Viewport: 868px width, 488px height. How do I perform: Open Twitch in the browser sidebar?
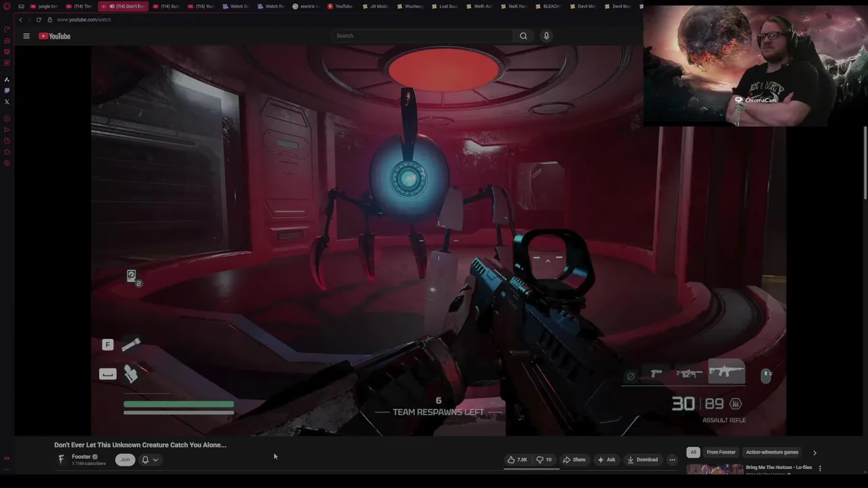(x=7, y=90)
